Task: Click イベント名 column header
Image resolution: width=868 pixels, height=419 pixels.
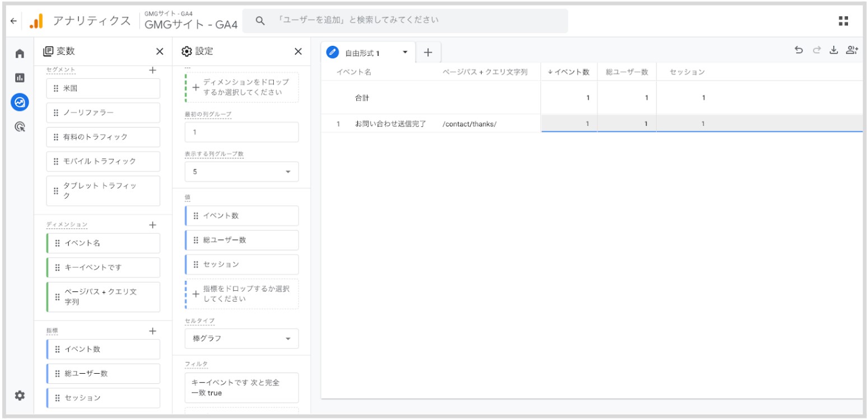Action: [x=353, y=72]
